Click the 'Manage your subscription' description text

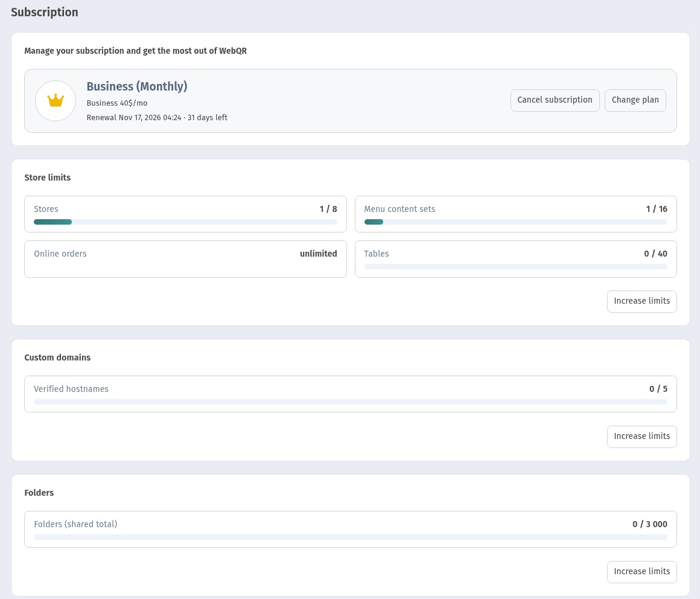coord(135,51)
